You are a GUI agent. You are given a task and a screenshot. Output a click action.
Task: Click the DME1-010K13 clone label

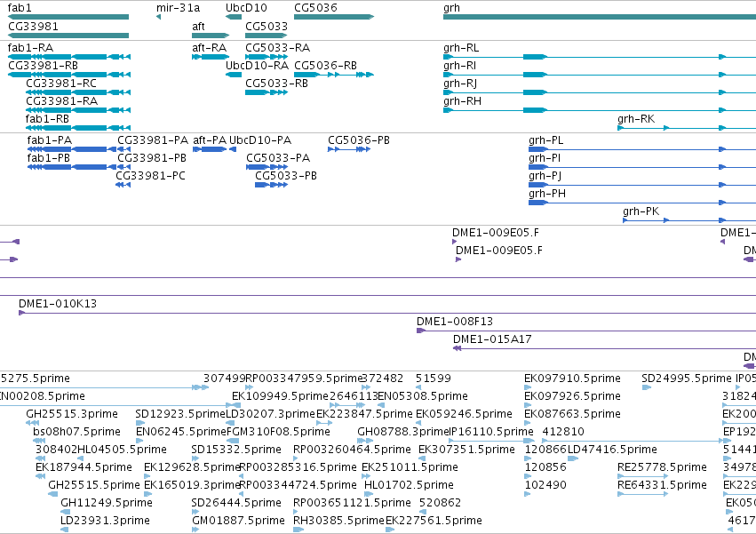pos(58,303)
